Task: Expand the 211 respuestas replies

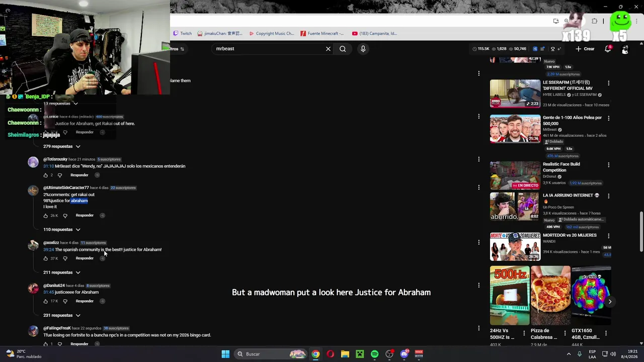Action: [x=61, y=273]
